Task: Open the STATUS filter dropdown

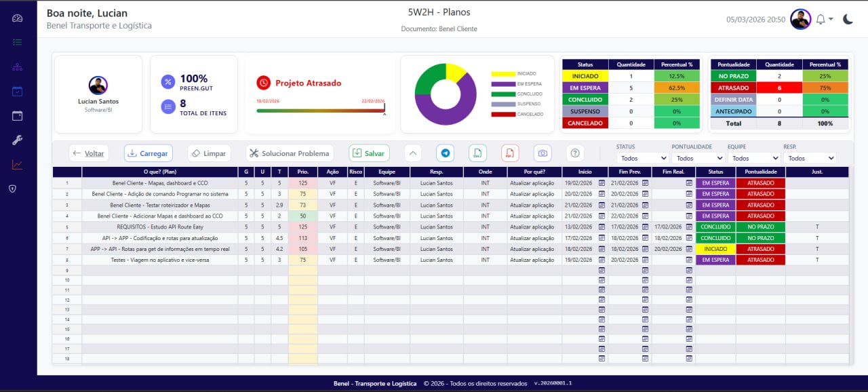Action: pos(644,158)
